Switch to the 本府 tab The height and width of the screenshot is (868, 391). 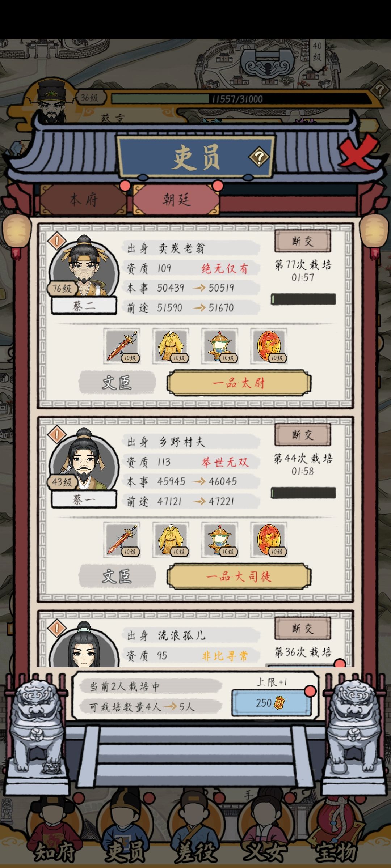pos(84,199)
